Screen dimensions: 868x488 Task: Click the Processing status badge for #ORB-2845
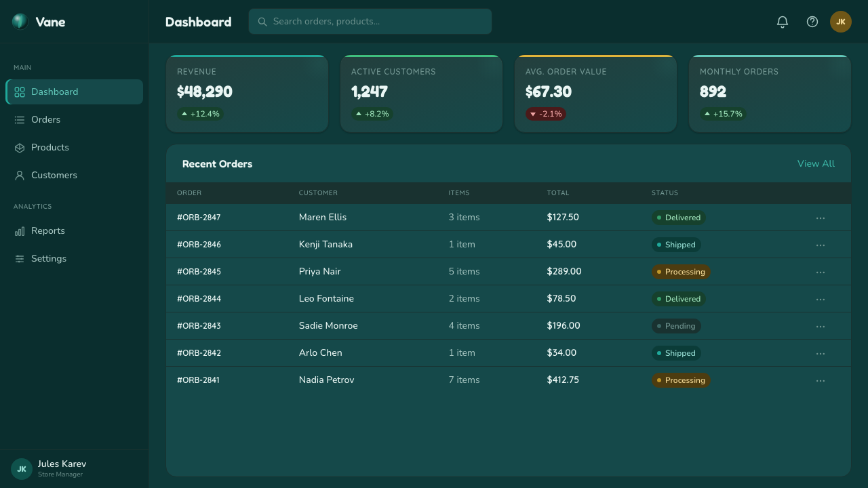pos(681,272)
